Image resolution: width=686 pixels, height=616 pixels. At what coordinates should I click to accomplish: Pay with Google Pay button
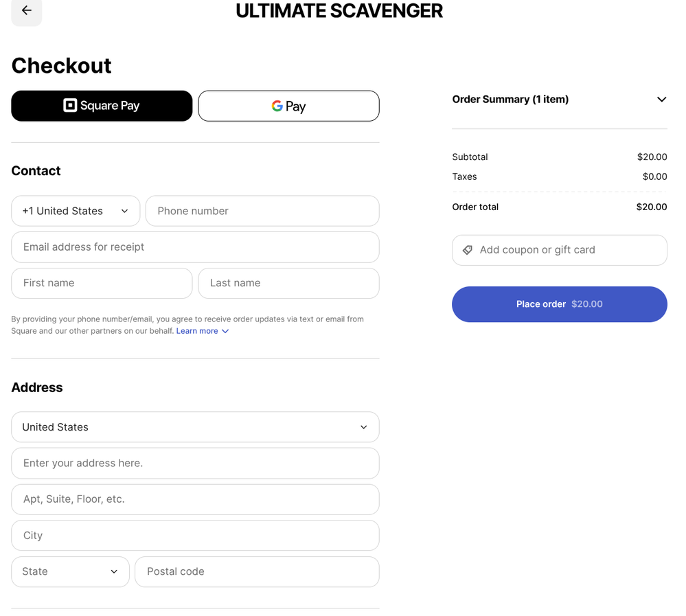point(288,106)
